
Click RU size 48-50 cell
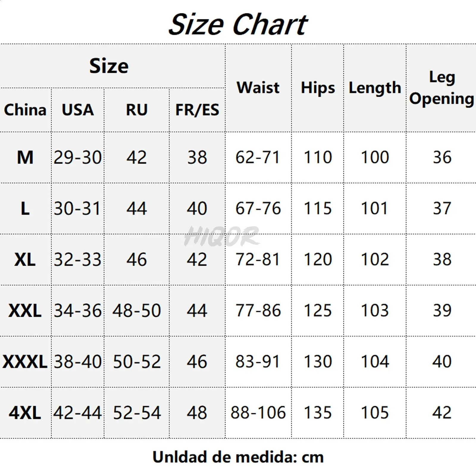click(137, 311)
